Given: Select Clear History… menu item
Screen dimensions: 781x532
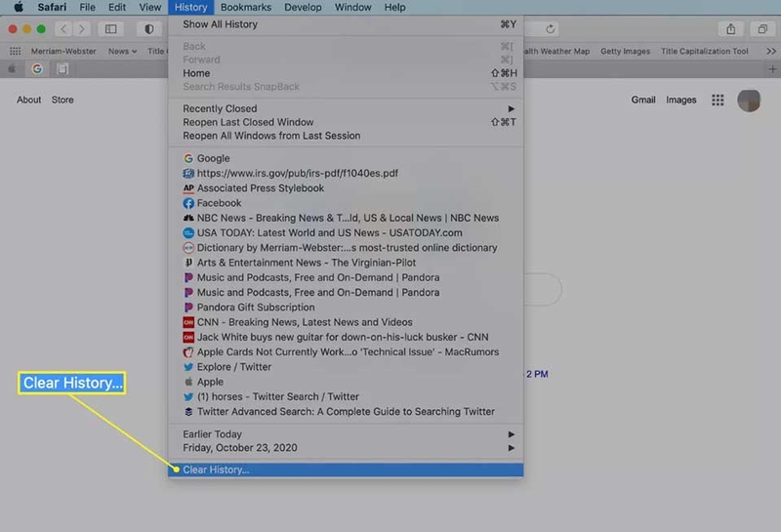Looking at the screenshot, I should [346, 470].
